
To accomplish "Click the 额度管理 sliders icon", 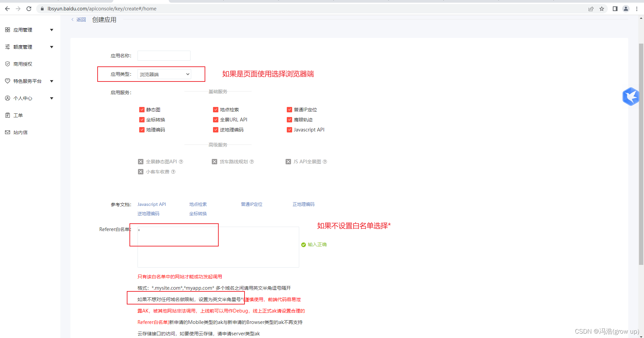I will [7, 47].
